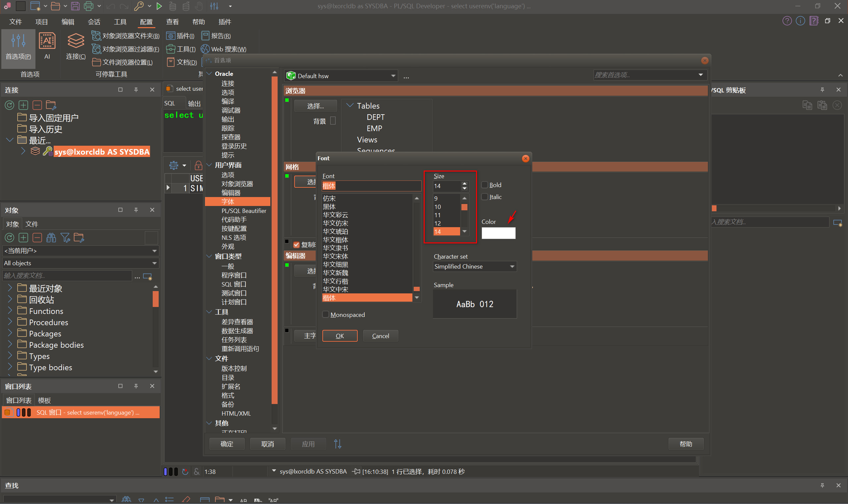
Task: Confirm font with OK button
Action: point(340,336)
